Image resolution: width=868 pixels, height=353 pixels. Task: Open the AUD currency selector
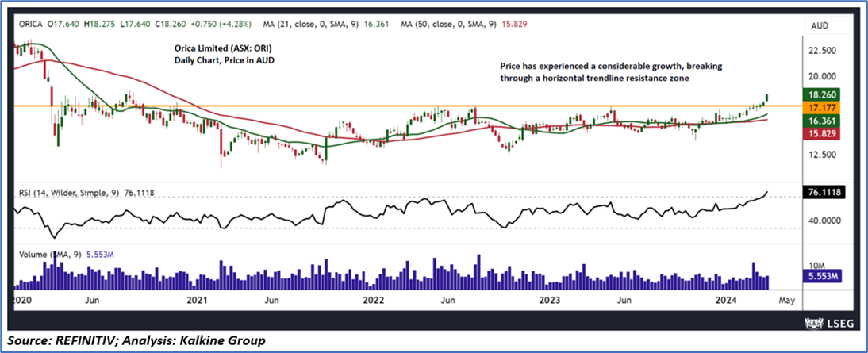[827, 25]
